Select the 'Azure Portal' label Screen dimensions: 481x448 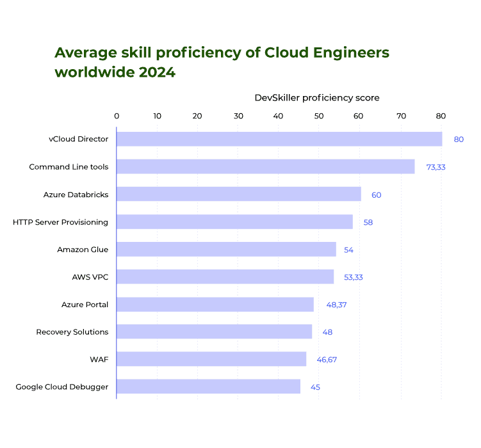(85, 305)
